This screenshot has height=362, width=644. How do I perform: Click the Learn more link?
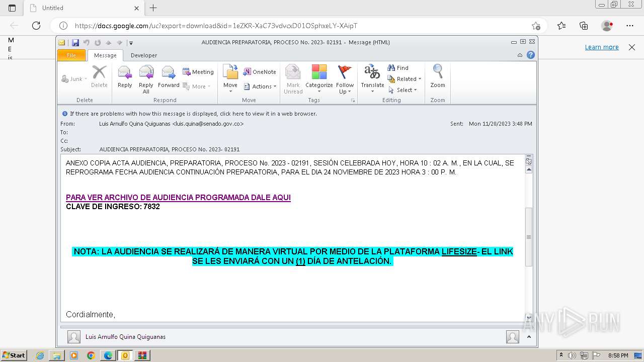(602, 47)
